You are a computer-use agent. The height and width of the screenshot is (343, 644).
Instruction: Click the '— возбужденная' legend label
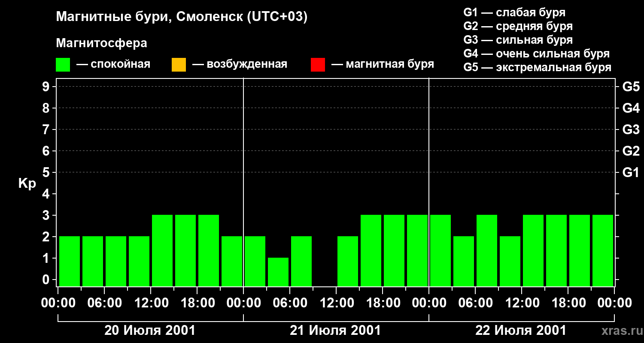tap(240, 64)
